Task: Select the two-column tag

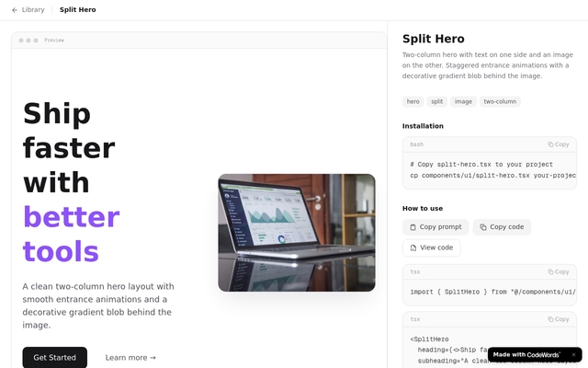Action: 500,101
